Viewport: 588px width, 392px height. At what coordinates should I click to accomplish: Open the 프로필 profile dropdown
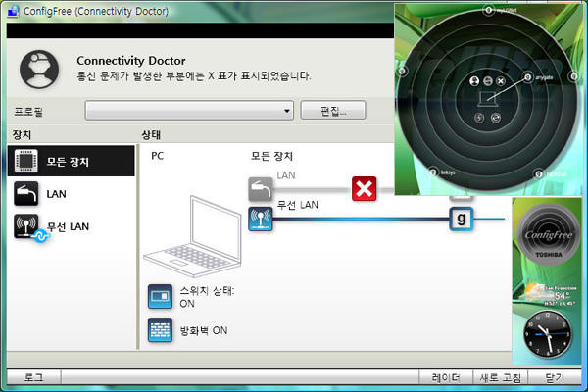point(189,111)
